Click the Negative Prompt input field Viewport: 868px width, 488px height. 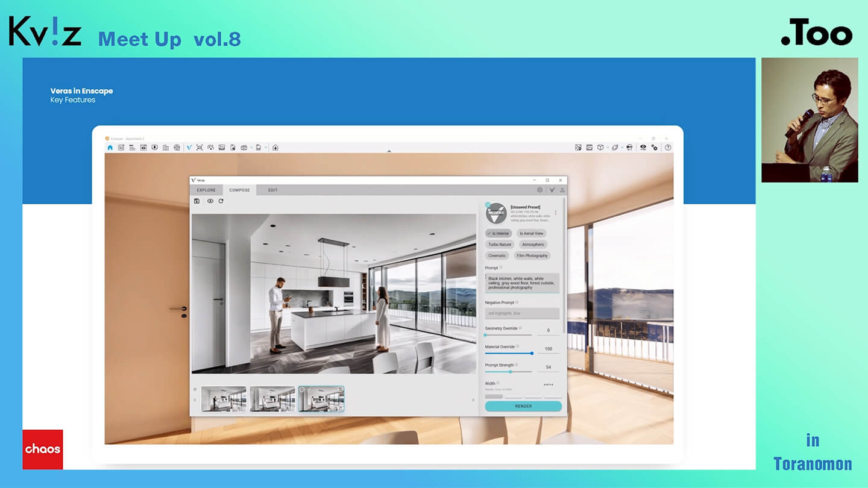coord(522,313)
